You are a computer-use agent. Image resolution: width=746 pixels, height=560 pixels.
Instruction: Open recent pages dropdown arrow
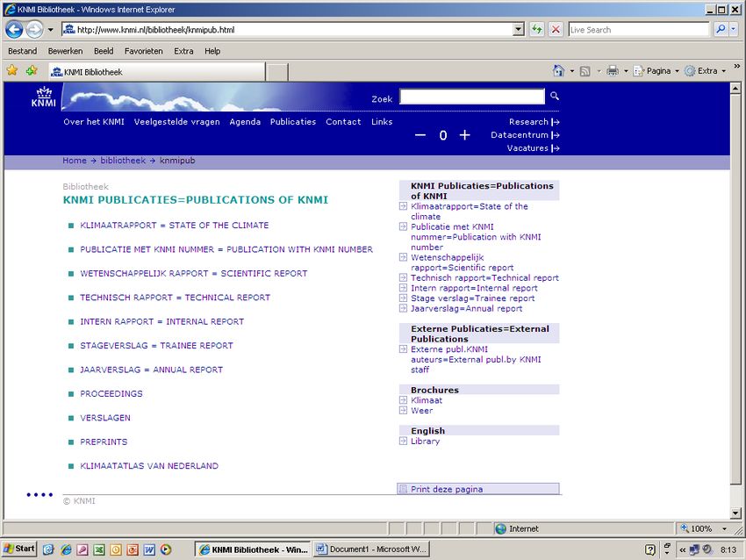tap(50, 30)
